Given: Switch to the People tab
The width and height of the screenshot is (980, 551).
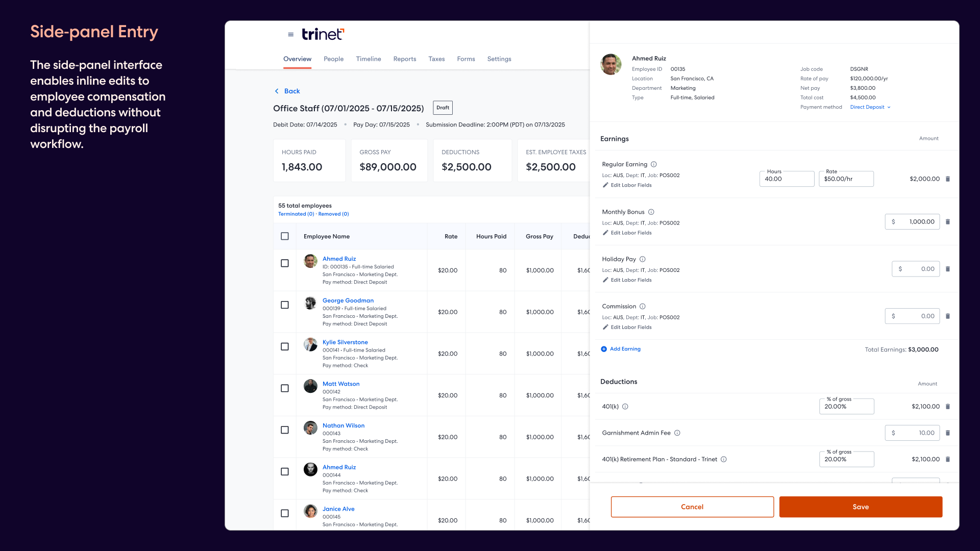Looking at the screenshot, I should click(x=333, y=59).
